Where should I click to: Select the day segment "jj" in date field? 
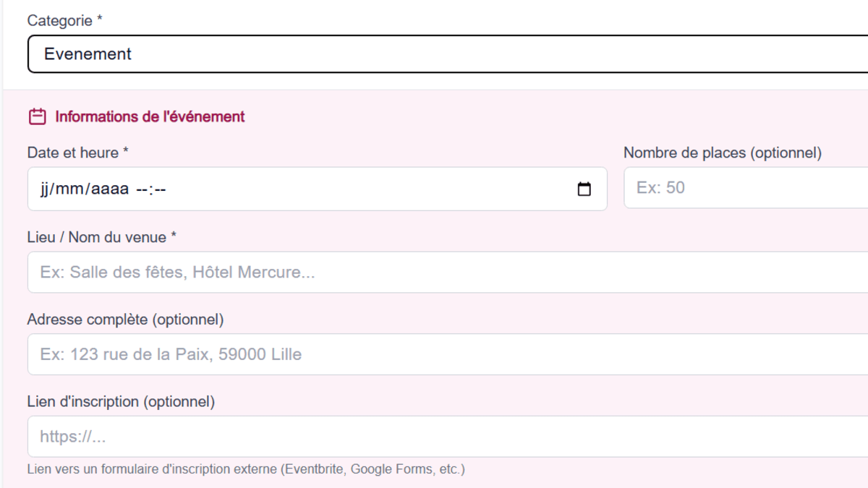point(45,189)
